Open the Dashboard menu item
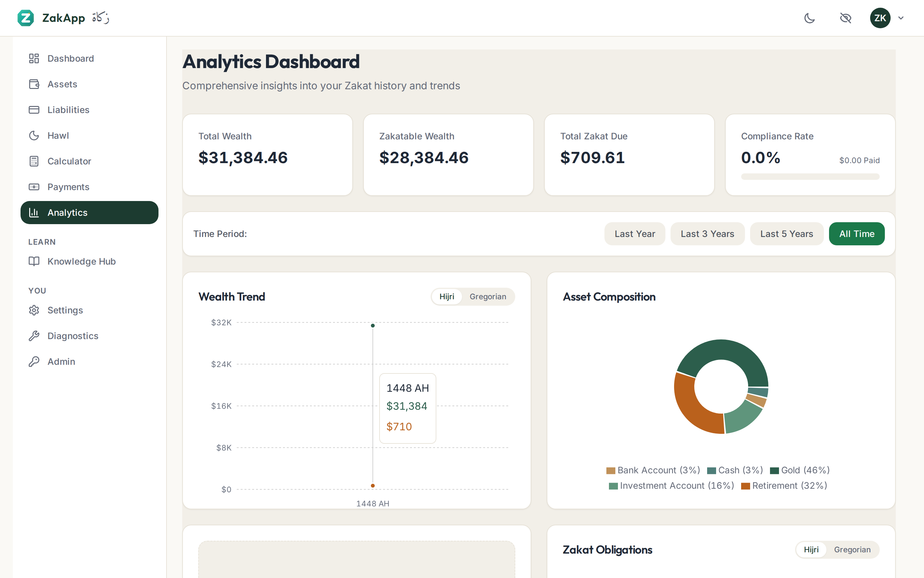The image size is (924, 578). pos(89,58)
